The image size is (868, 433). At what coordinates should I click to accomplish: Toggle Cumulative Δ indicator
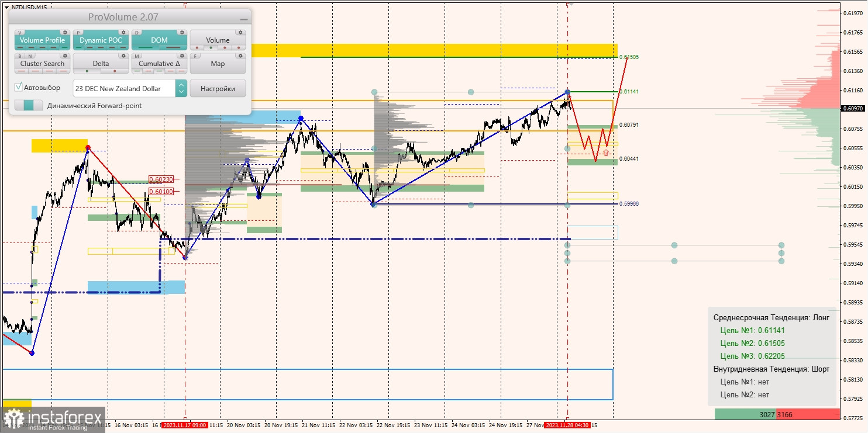tap(159, 64)
